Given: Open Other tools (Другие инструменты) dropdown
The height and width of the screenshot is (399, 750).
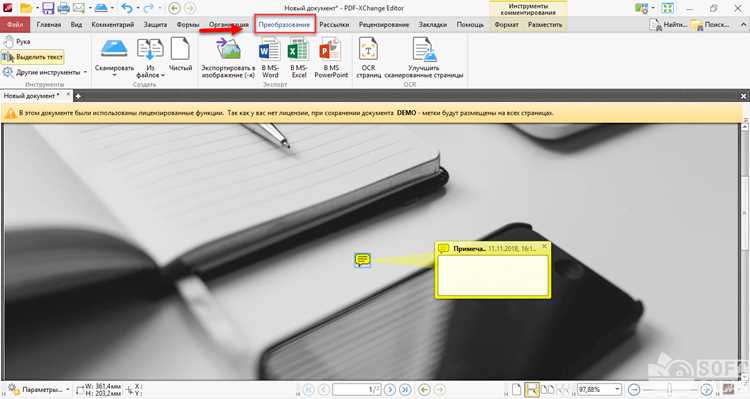Looking at the screenshot, I should point(45,72).
